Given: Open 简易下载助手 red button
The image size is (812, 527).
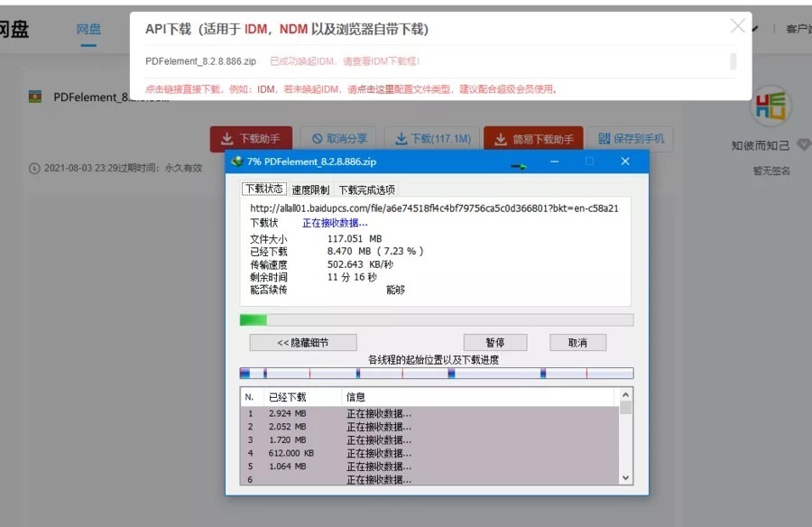Looking at the screenshot, I should pyautogui.click(x=533, y=139).
